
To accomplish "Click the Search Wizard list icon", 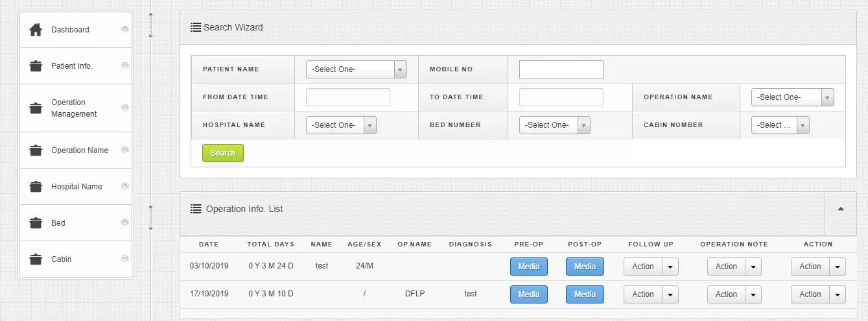I will coord(196,27).
